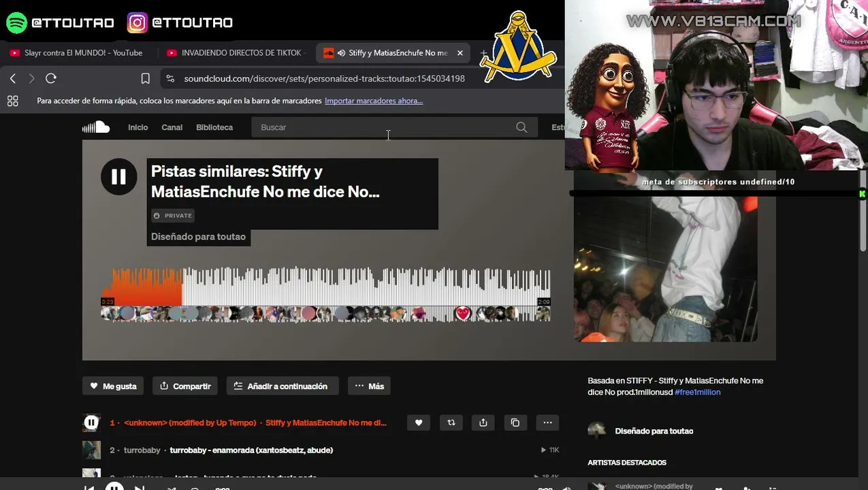The width and height of the screenshot is (868, 490).
Task: Share track 1 using the share icon
Action: click(x=483, y=423)
